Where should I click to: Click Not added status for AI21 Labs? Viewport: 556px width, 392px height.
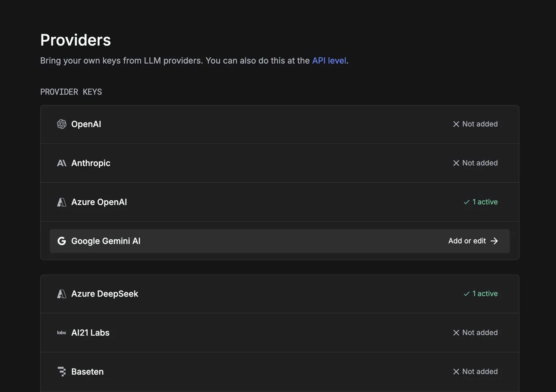(475, 333)
